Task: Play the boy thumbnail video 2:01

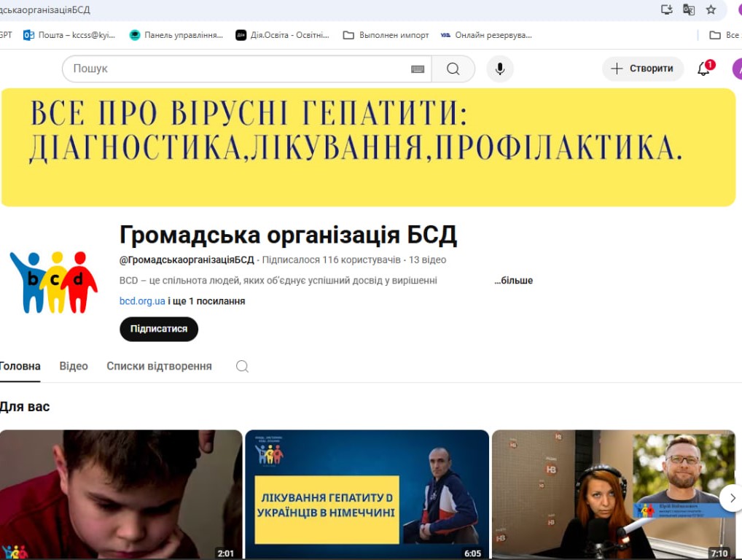Action: click(x=121, y=494)
